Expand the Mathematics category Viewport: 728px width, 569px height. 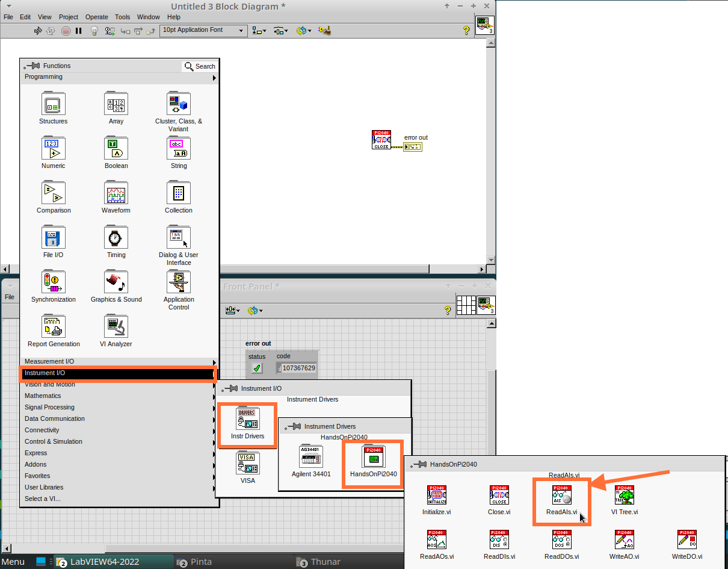[x=120, y=396]
